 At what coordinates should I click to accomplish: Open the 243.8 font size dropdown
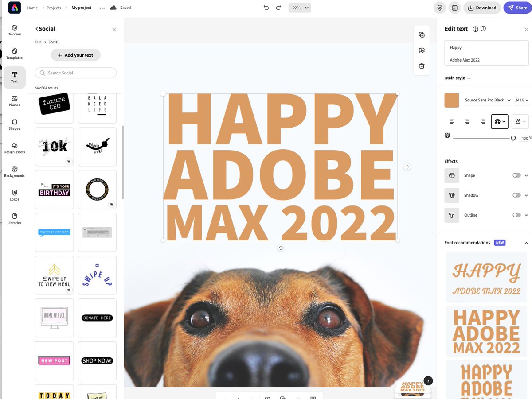click(522, 100)
